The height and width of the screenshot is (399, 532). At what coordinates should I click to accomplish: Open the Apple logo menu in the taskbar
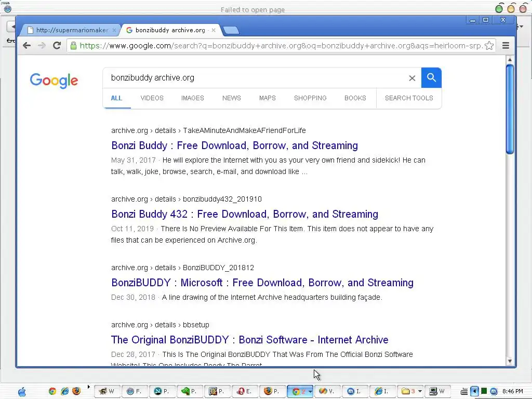tap(22, 392)
